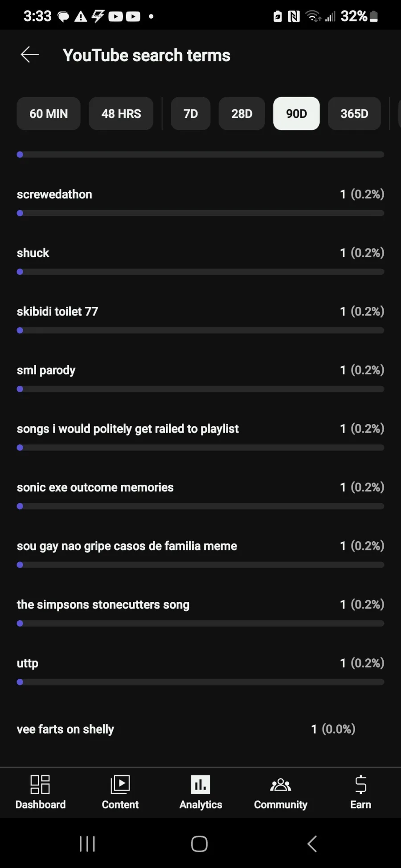Open the Content icon in bottom bar
The height and width of the screenshot is (868, 401).
coord(120,784)
